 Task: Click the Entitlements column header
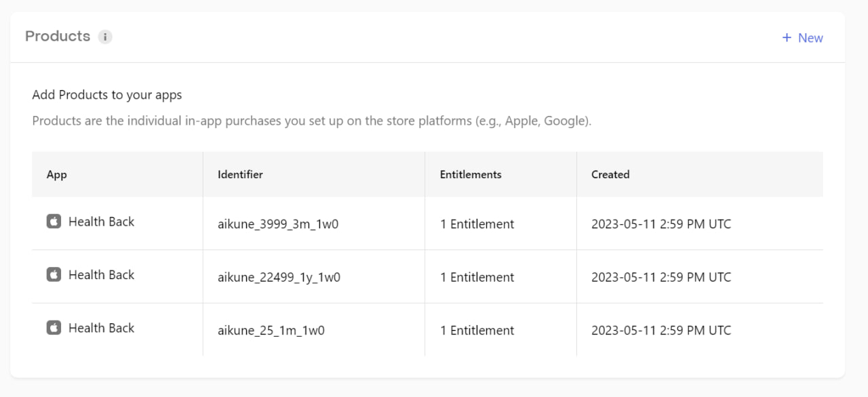tap(471, 174)
